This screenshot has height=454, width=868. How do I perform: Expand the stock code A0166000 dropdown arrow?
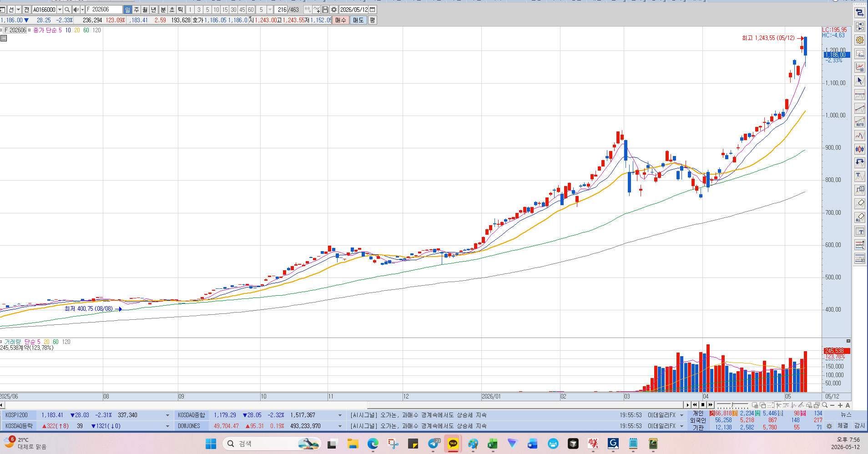(x=60, y=10)
